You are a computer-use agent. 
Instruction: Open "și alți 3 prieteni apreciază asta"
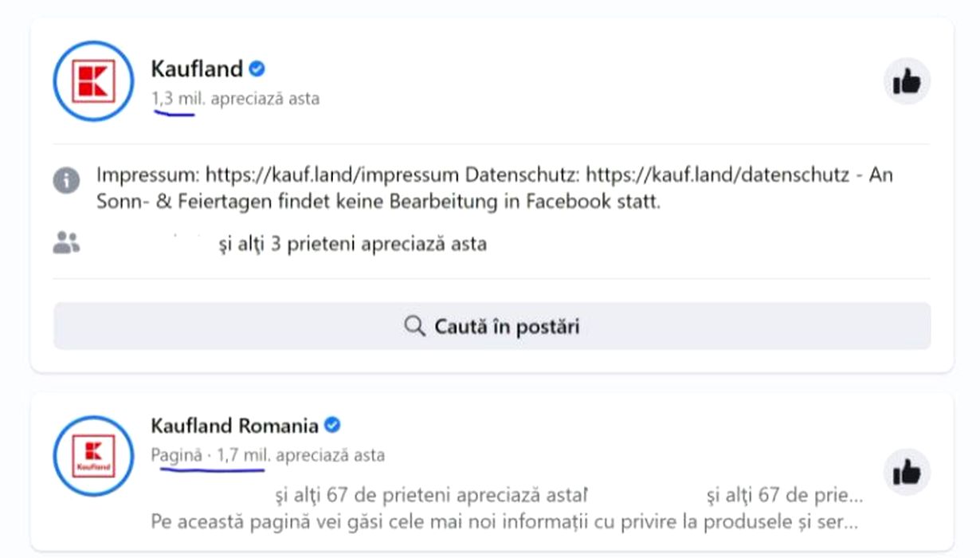click(352, 243)
